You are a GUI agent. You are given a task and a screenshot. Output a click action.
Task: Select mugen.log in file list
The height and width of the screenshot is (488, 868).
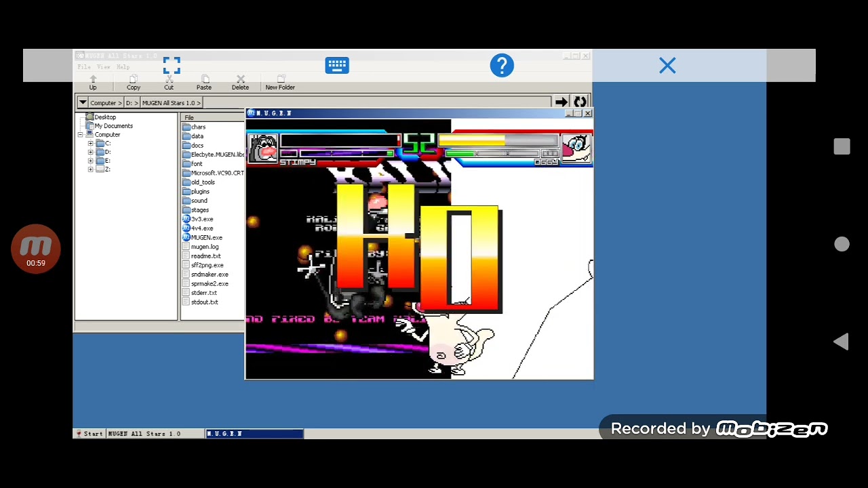pos(201,247)
